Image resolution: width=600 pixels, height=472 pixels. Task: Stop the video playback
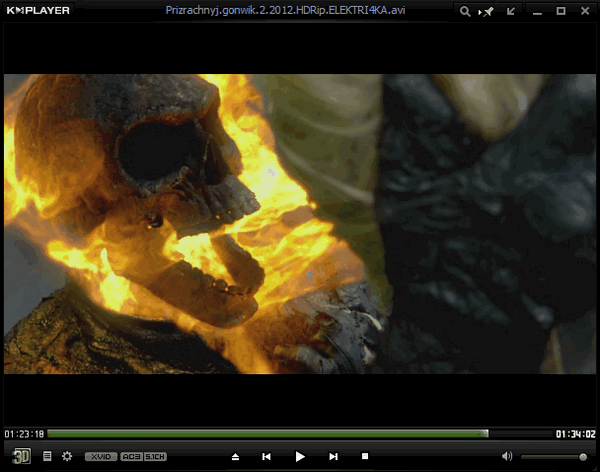coord(365,456)
